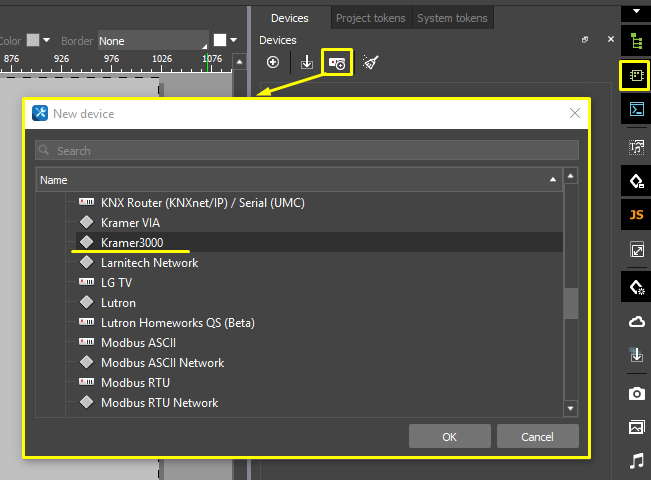Open the terminal console icon in sidebar
This screenshot has width=651, height=480.
coord(636,109)
